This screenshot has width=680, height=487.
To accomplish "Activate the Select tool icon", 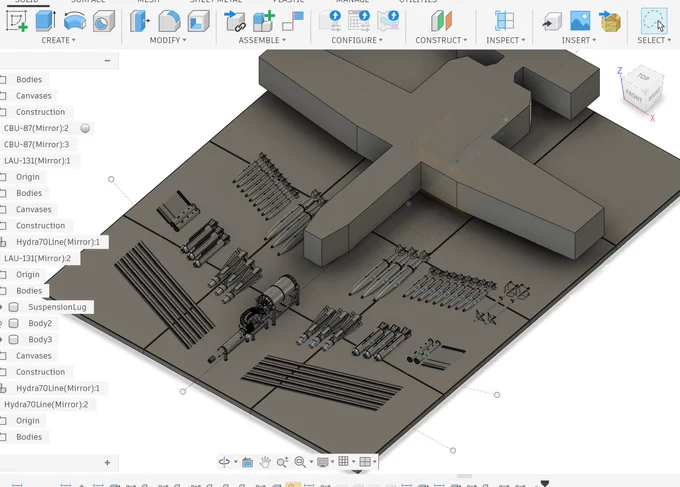I will pos(654,21).
